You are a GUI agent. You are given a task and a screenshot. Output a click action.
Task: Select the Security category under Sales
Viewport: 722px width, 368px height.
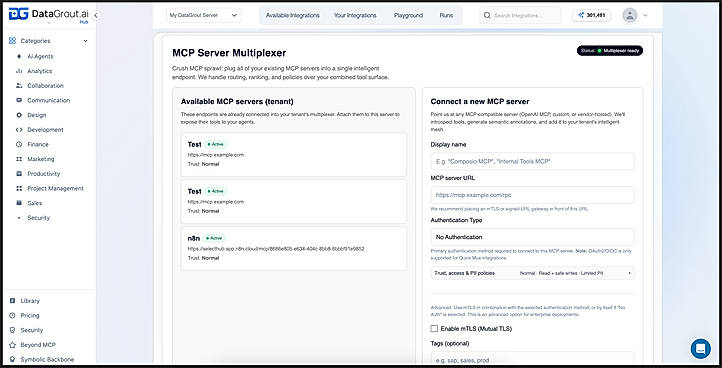click(38, 218)
